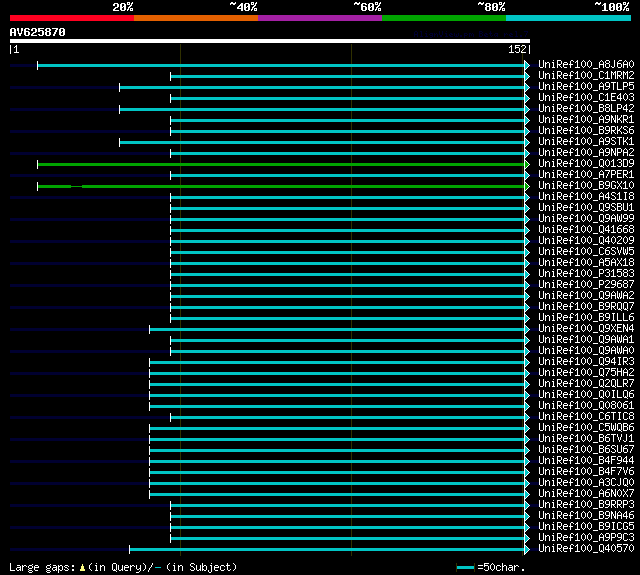
Task: Click the green ~80% identity legend bar
Action: [x=444, y=18]
